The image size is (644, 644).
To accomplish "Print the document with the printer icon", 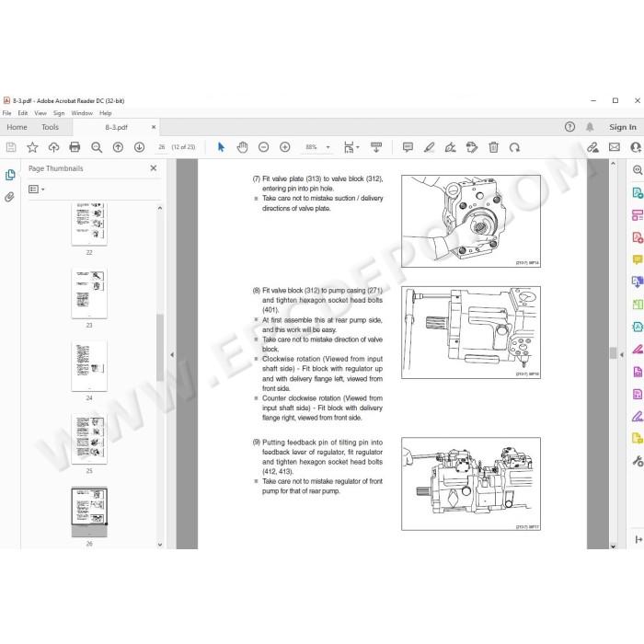I will tap(75, 147).
